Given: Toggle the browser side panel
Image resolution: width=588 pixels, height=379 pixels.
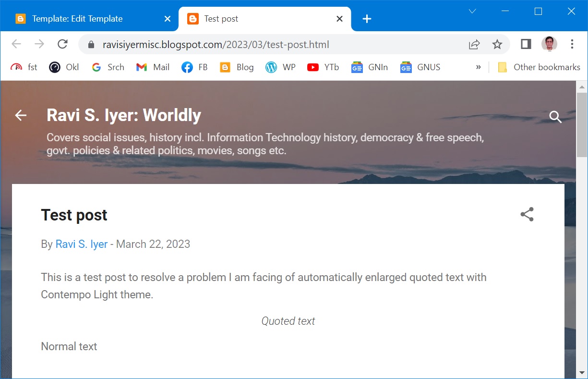Looking at the screenshot, I should (526, 44).
